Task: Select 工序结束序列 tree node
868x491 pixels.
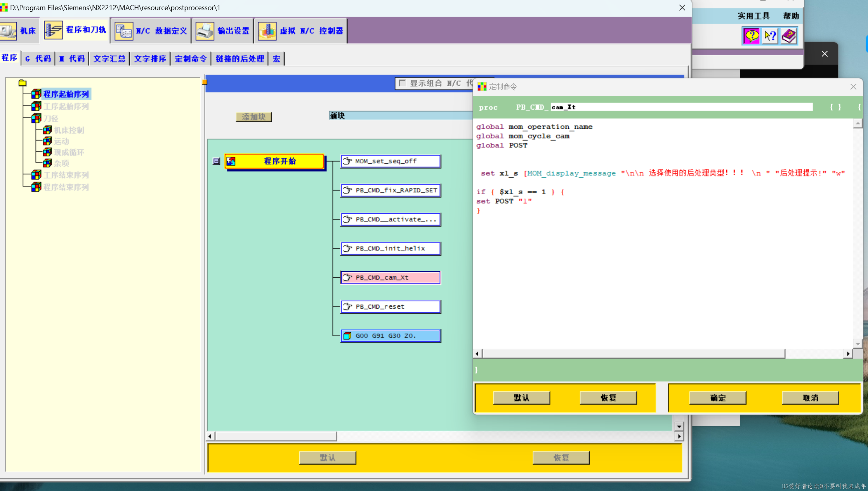Action: pos(66,175)
